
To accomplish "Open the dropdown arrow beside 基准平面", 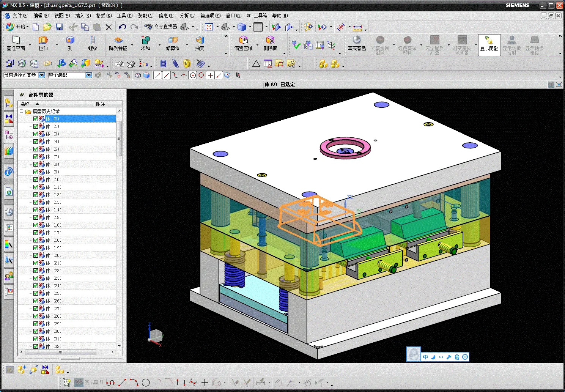I will point(30,45).
